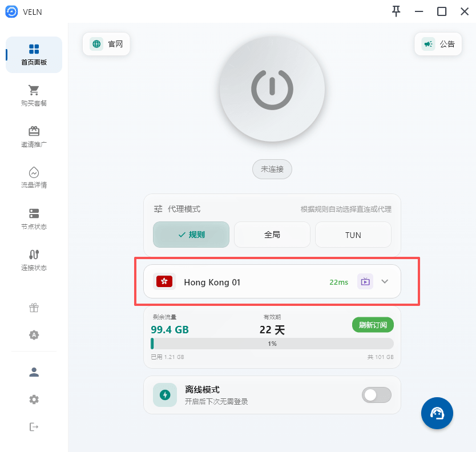This screenshot has width=476, height=452.
Task: Click the large power connect button
Action: 272,89
